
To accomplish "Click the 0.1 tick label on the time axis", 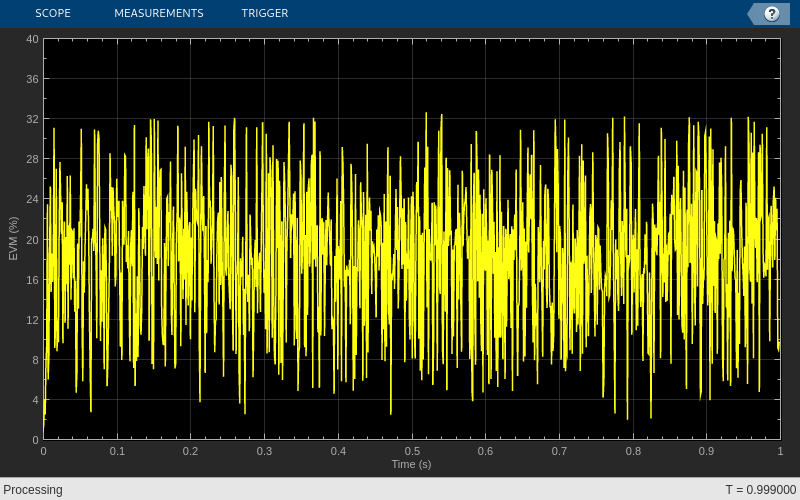I will click(117, 451).
